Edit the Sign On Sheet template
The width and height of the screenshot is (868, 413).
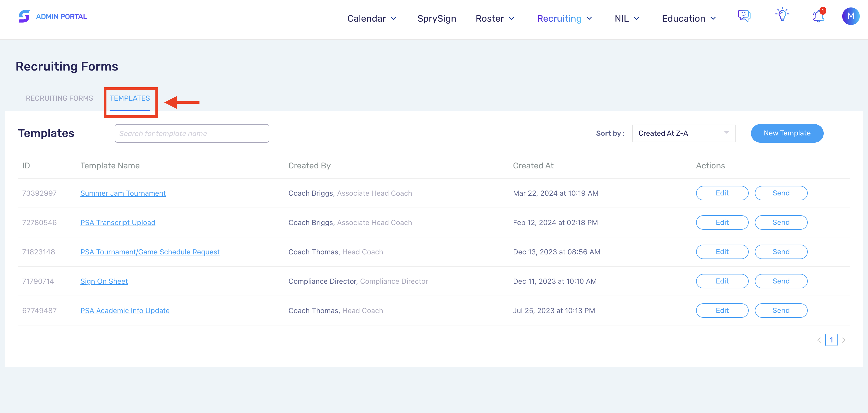pyautogui.click(x=722, y=281)
